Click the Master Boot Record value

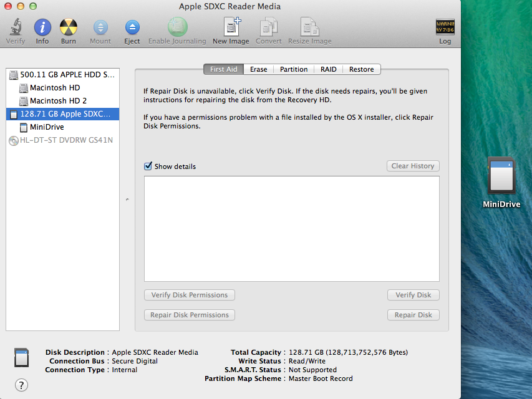coord(321,378)
